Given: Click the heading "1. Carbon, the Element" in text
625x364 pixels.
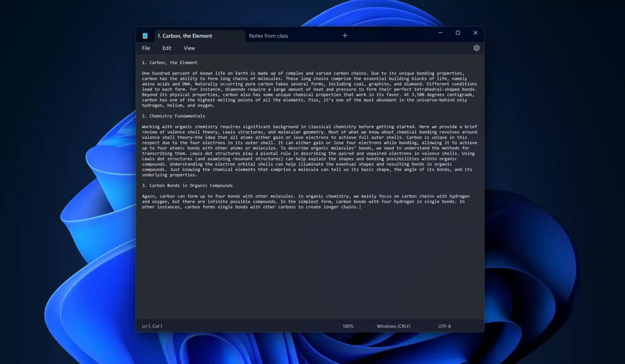Looking at the screenshot, I should (170, 63).
